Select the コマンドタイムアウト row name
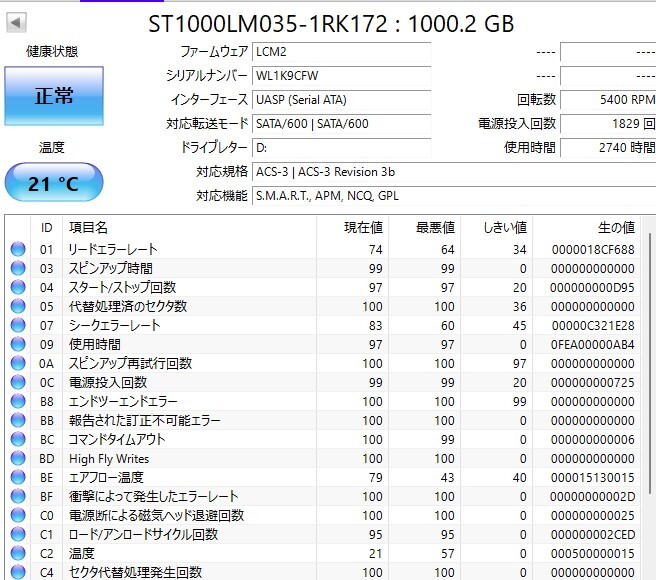 point(117,439)
